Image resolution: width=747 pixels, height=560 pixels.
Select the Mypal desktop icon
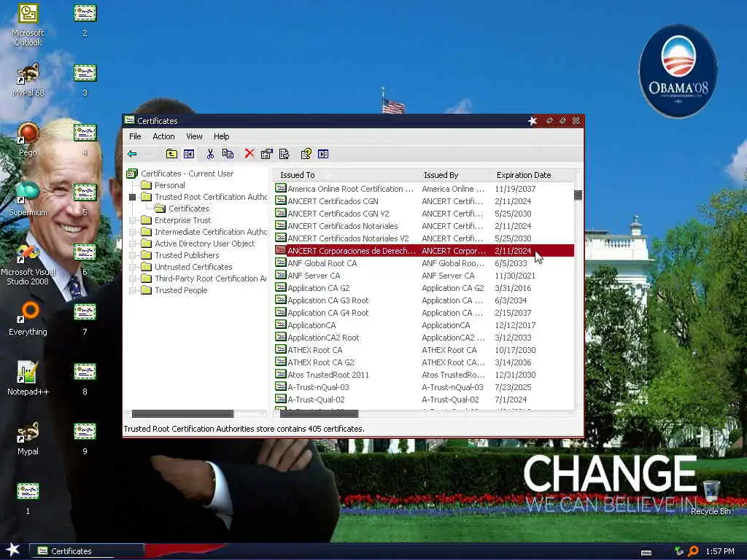click(x=28, y=438)
